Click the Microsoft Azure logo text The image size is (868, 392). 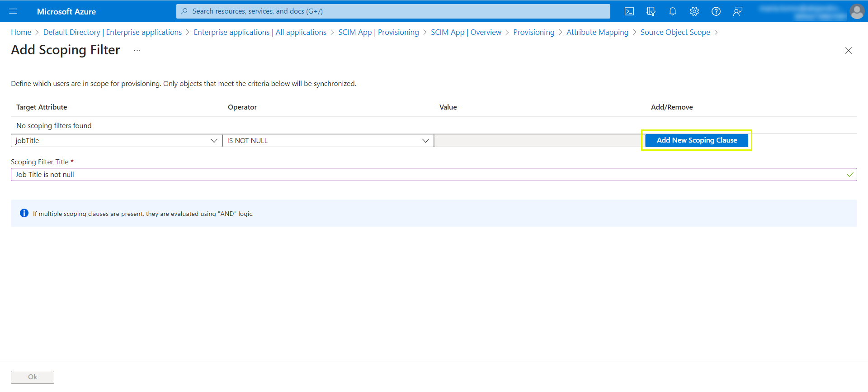point(66,12)
